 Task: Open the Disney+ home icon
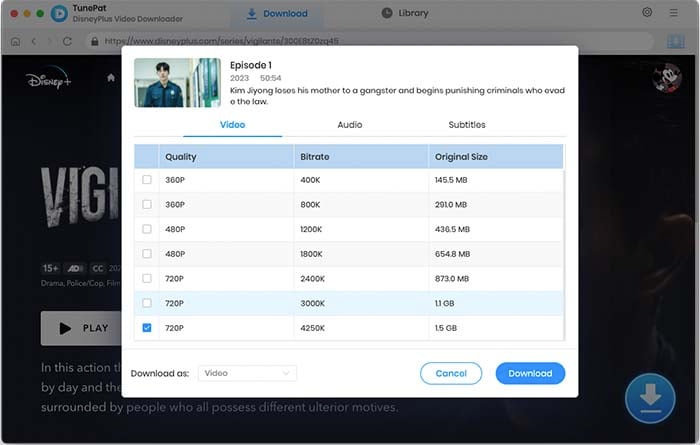pos(111,78)
